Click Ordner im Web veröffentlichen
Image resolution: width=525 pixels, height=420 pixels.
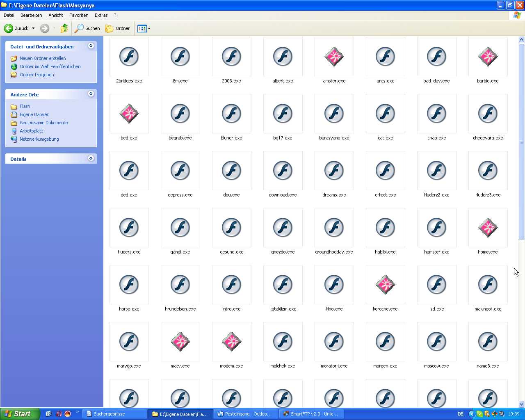50,66
